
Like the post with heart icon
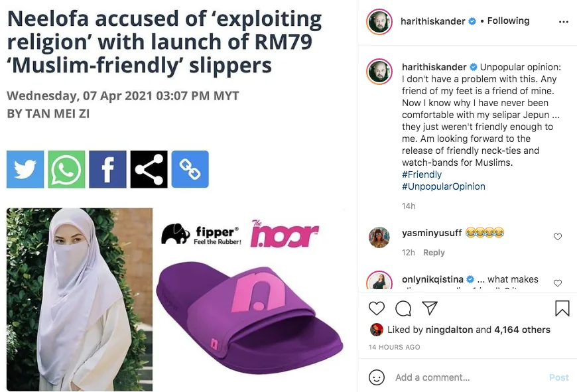pos(377,308)
